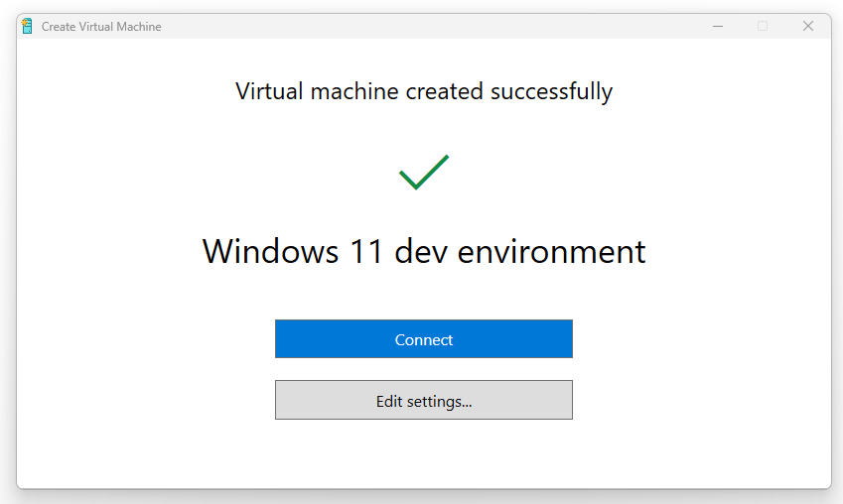
Task: Send the window to the taskbar with the dash icon
Action: coord(718,26)
